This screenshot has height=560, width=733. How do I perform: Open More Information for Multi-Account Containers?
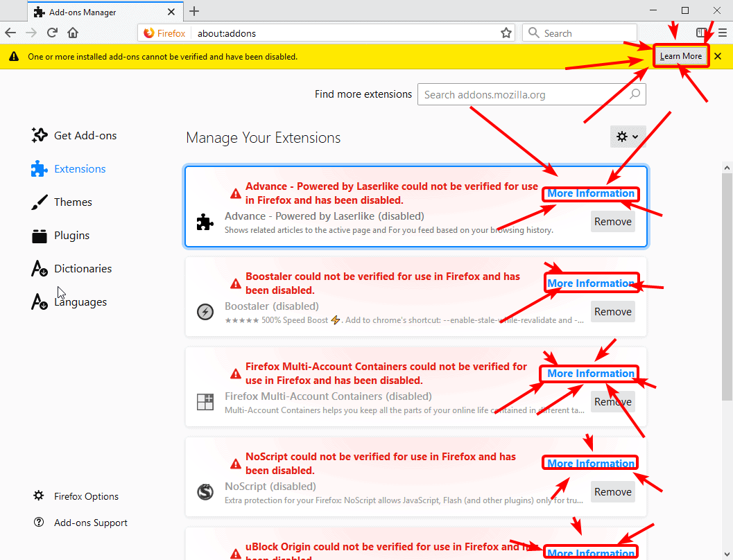591,374
